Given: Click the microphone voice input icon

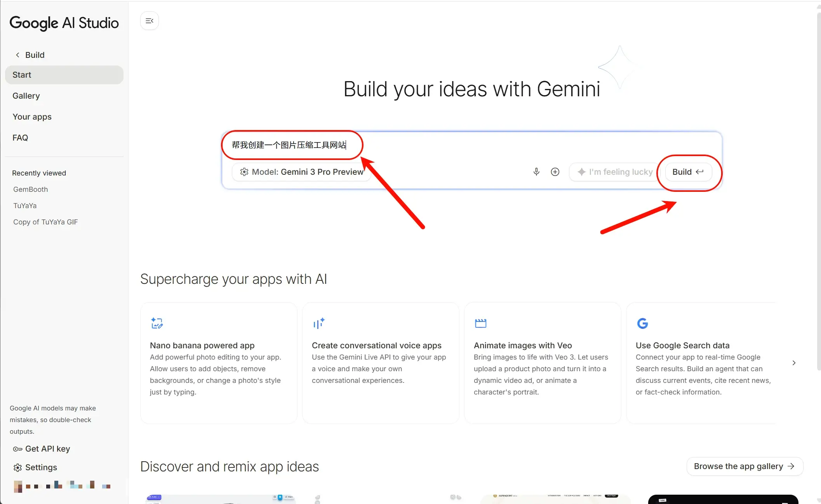Looking at the screenshot, I should pyautogui.click(x=536, y=172).
